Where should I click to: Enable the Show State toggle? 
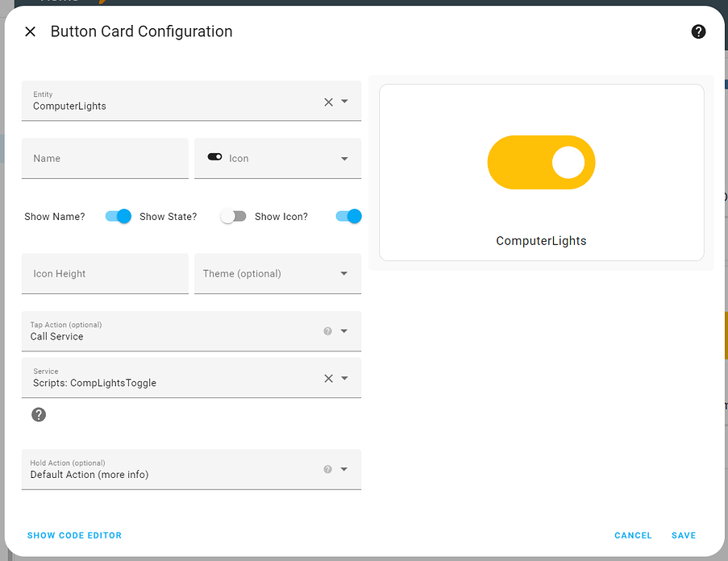tap(233, 216)
